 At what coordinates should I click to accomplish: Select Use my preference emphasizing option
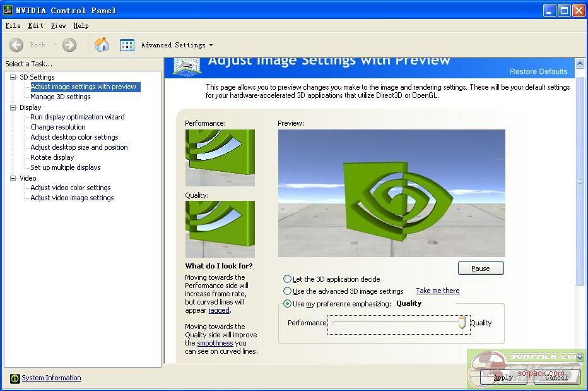click(x=288, y=304)
